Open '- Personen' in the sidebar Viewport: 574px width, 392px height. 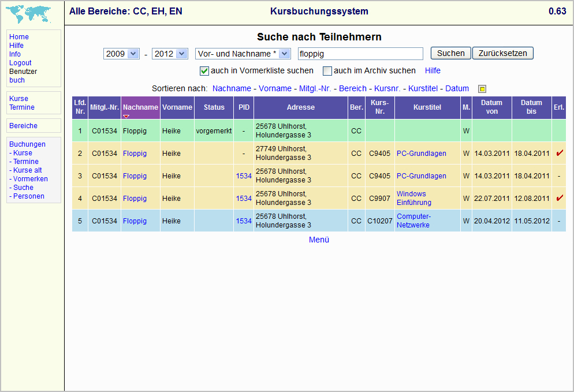(27, 196)
